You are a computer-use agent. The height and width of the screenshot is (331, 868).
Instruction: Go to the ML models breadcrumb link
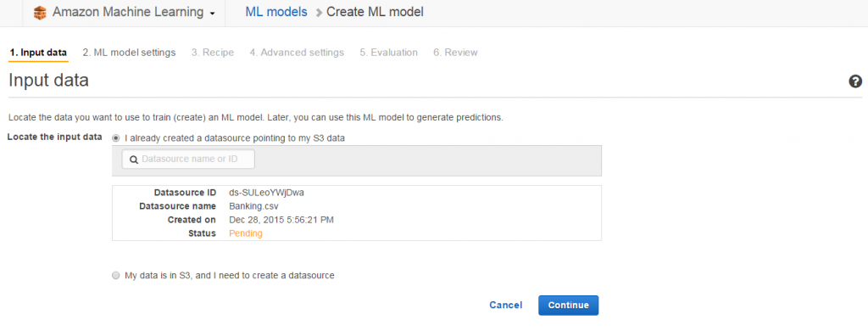pos(276,12)
